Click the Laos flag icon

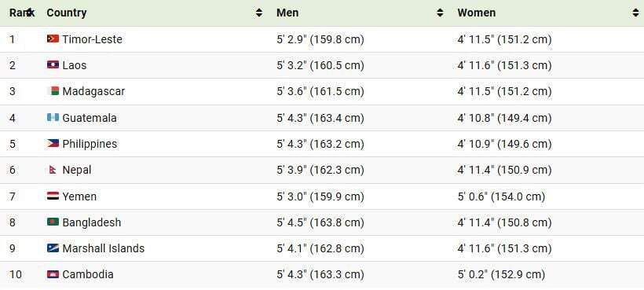point(53,65)
